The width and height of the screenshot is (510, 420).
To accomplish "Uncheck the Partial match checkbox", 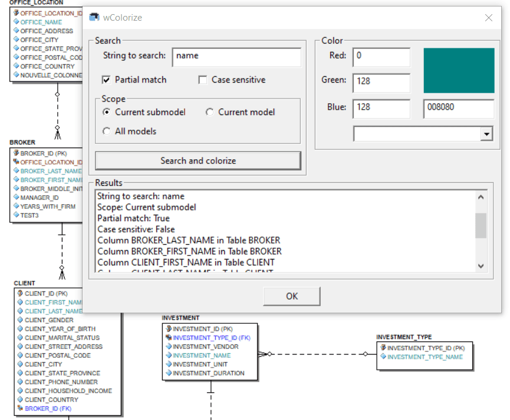I will pyautogui.click(x=106, y=80).
